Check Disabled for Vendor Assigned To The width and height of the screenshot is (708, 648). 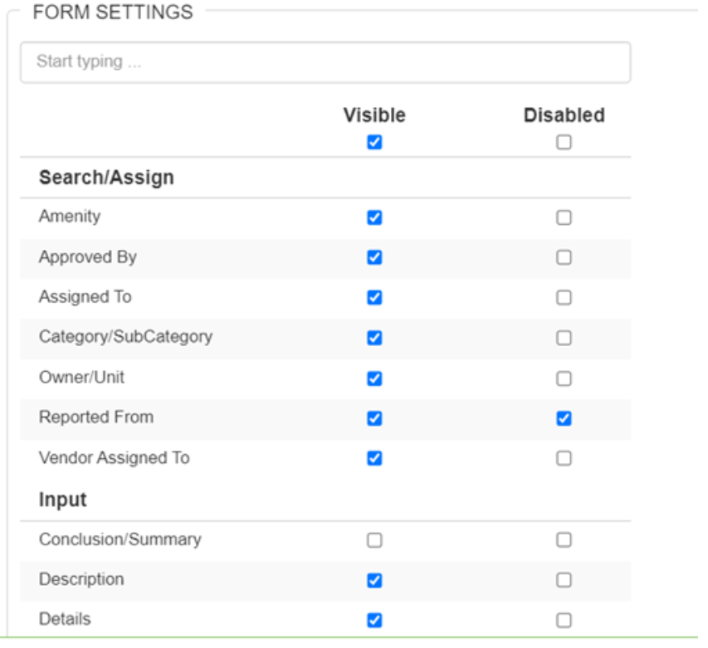pos(564,458)
